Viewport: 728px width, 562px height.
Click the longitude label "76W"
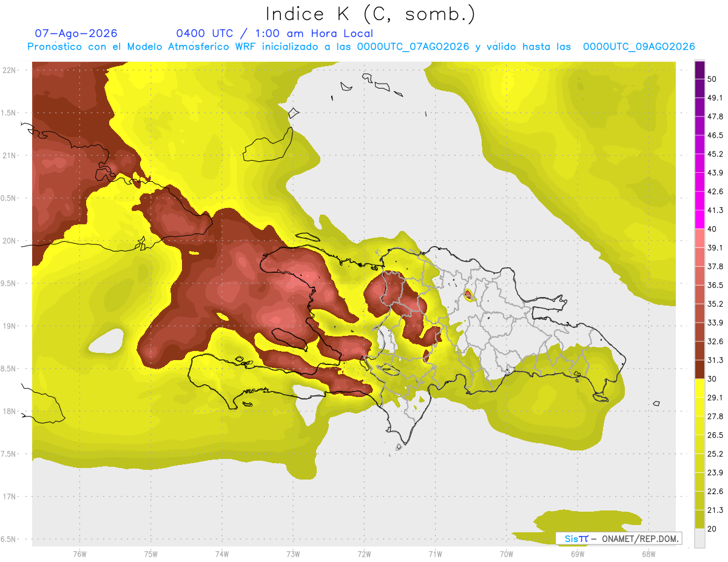pos(79,554)
